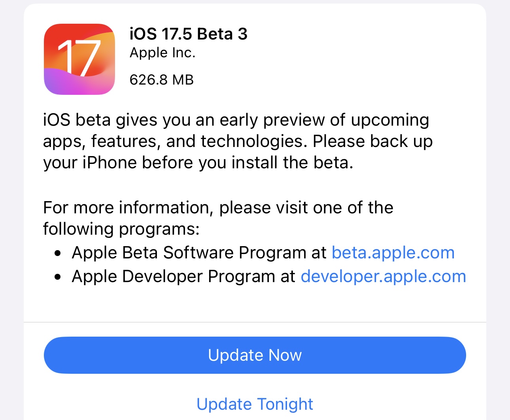Tap the 626.8 MB download size
The width and height of the screenshot is (510, 420).
click(x=161, y=80)
